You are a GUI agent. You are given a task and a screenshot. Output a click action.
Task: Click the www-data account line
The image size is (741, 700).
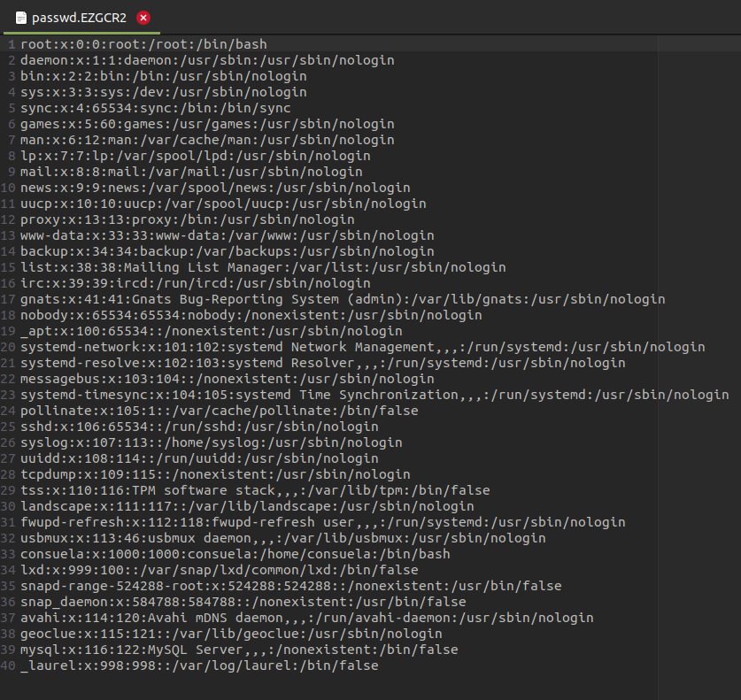click(227, 235)
